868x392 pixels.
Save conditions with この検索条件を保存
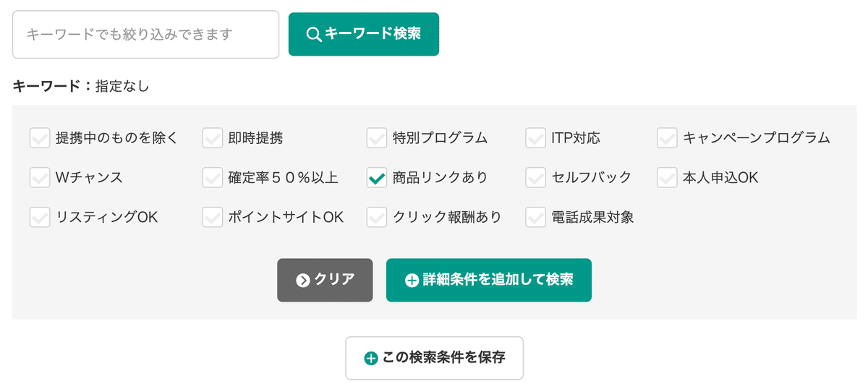pos(434,358)
